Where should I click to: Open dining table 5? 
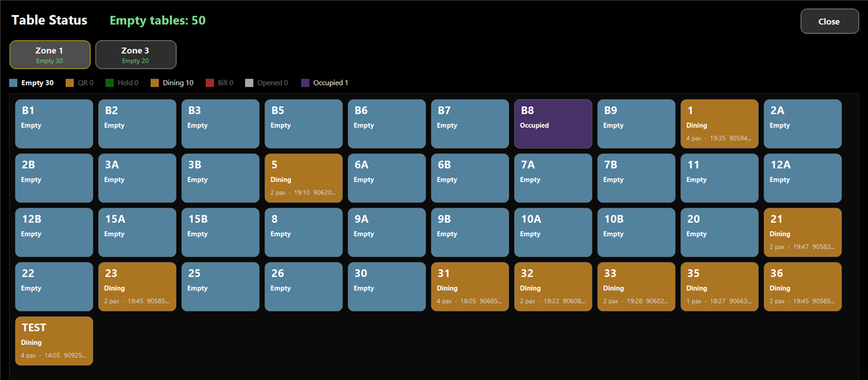pos(304,178)
